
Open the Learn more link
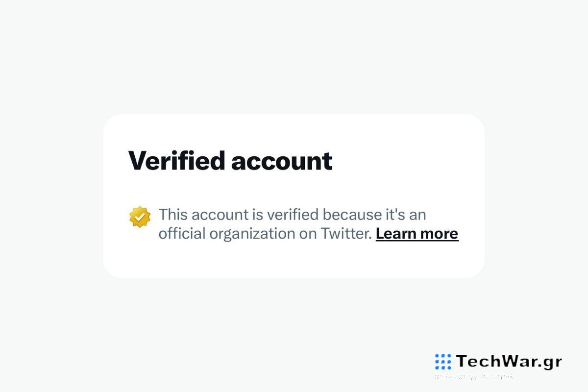click(416, 234)
